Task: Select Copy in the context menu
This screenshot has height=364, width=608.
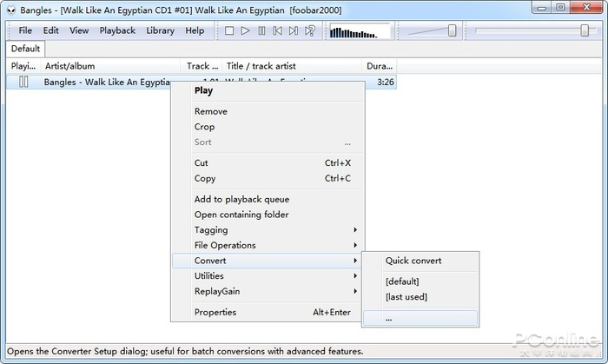Action: point(268,178)
